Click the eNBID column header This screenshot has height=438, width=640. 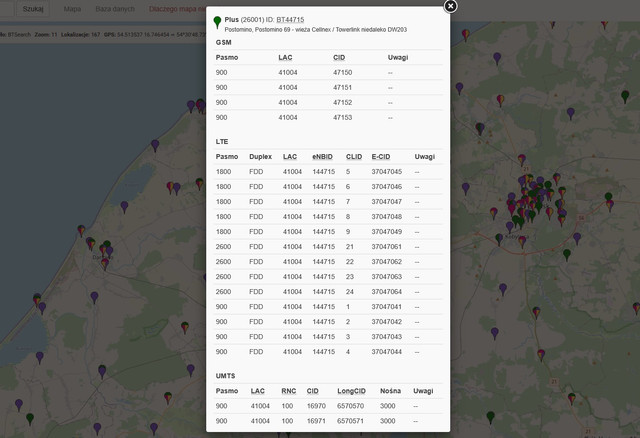pos(322,157)
